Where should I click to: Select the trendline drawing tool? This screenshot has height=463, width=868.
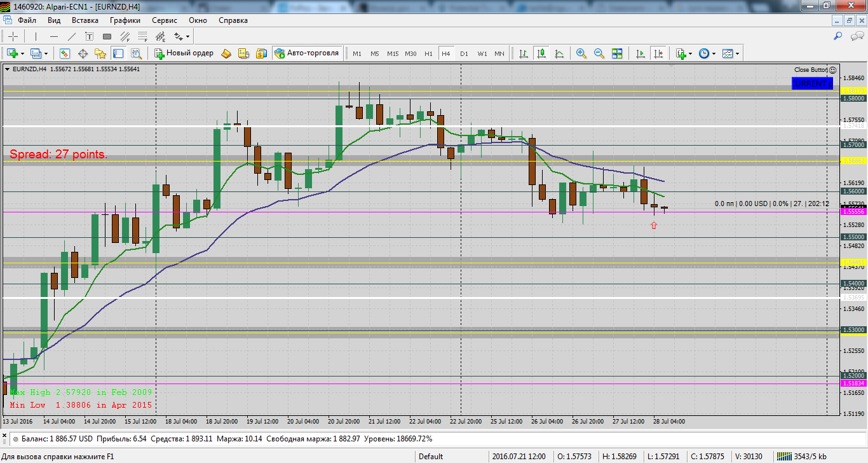tap(72, 36)
